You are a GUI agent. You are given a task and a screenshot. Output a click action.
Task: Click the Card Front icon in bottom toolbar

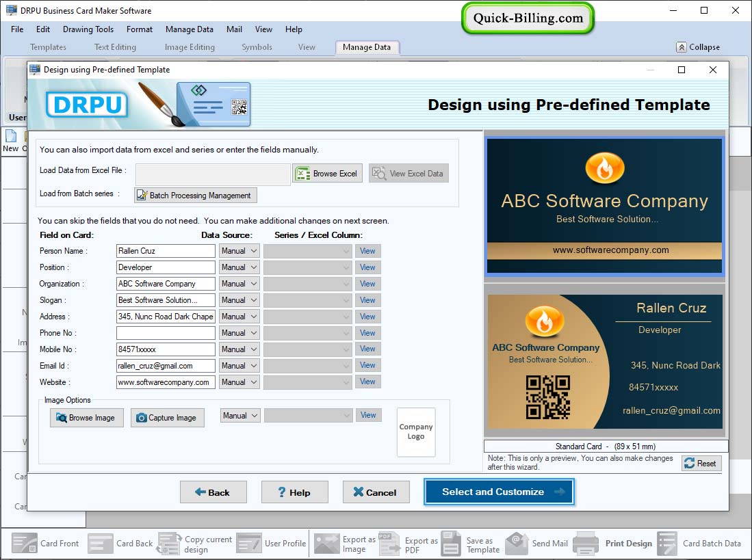pyautogui.click(x=25, y=543)
